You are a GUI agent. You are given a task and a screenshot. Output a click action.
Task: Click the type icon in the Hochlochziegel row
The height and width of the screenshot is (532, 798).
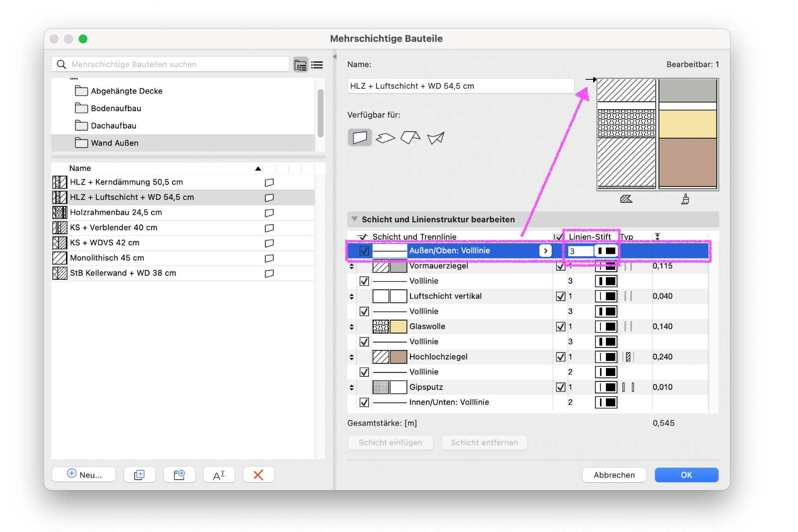(x=628, y=357)
